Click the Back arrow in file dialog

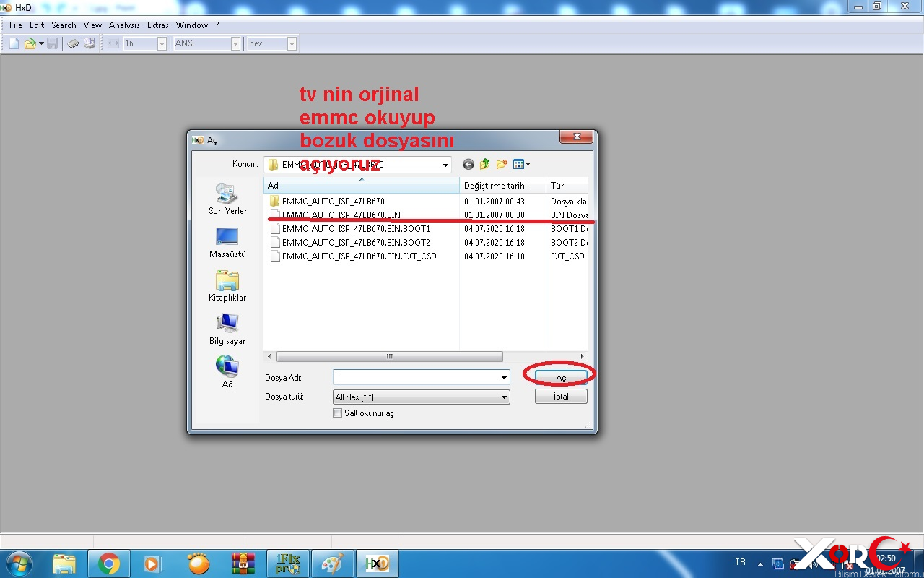click(468, 165)
